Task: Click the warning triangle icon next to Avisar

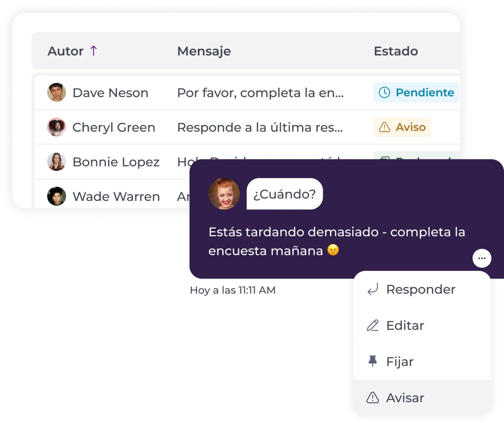Action: (372, 398)
